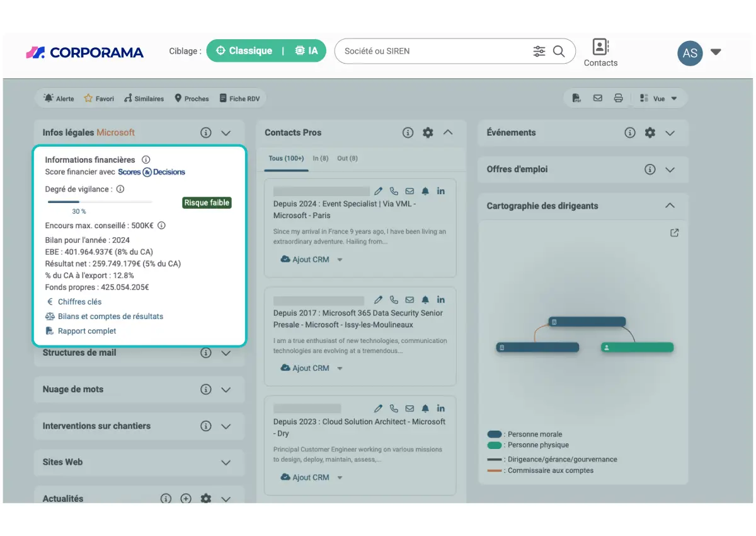Viewport: 756px width, 536px height.
Task: Open Ajout CRM dropdown for first contact
Action: click(340, 260)
